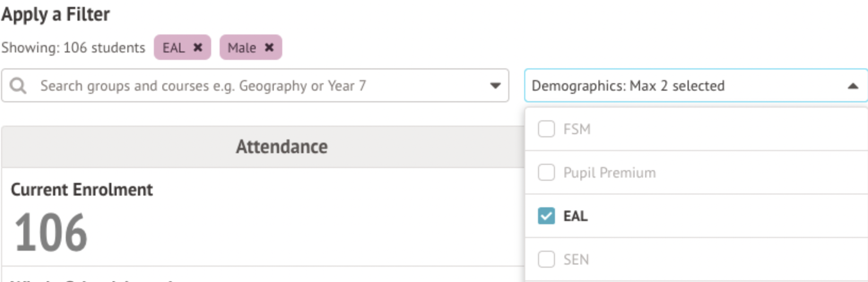The height and width of the screenshot is (282, 868).
Task: Remove the EAL filter tag
Action: 198,47
